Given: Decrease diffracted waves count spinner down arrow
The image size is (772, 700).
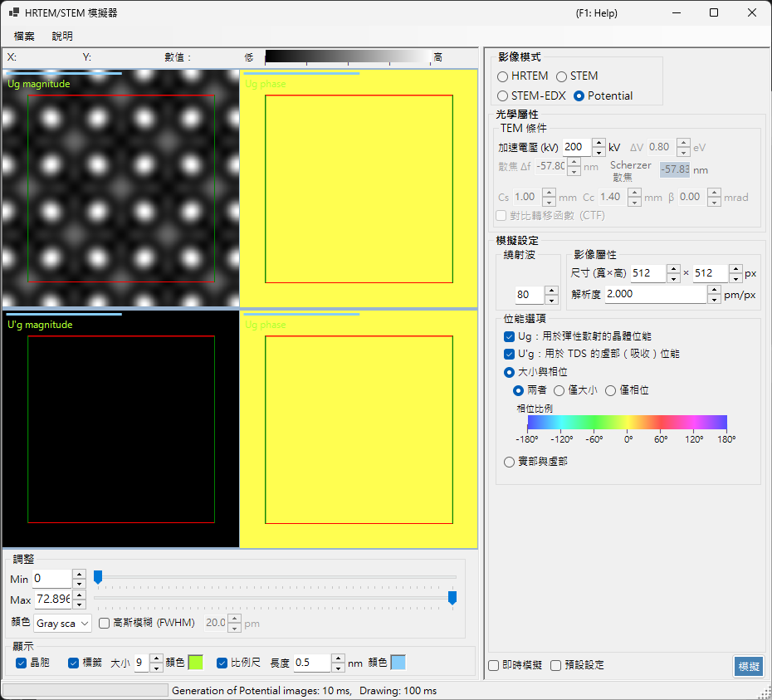Looking at the screenshot, I should 551,300.
